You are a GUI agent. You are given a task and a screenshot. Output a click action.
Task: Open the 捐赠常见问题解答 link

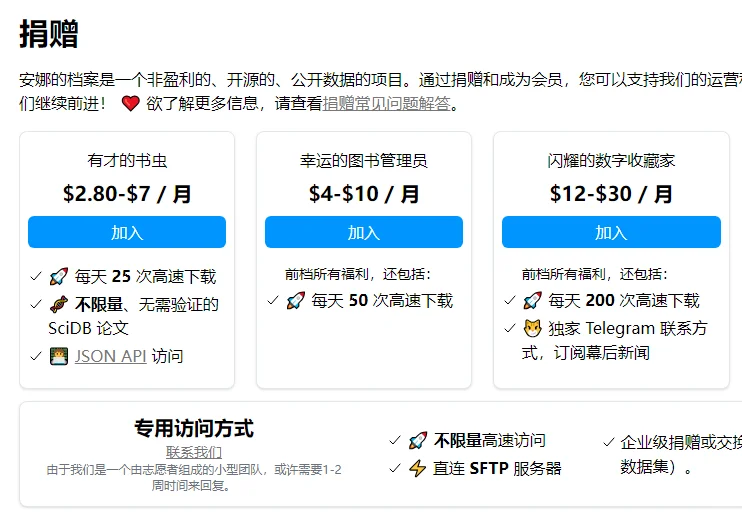(x=387, y=103)
